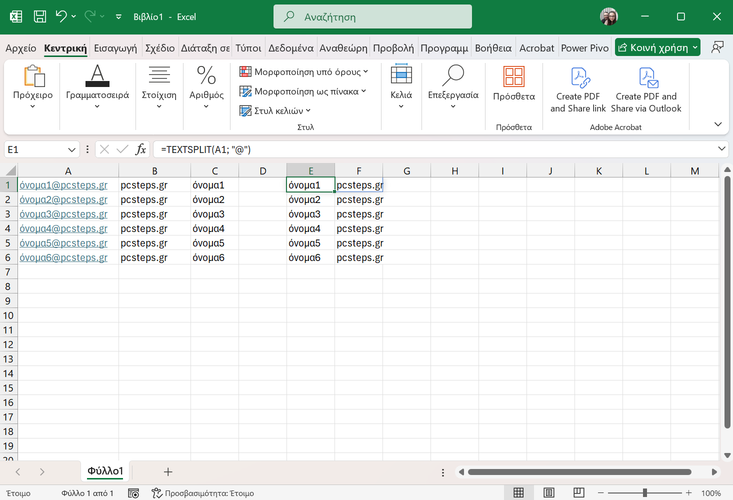Viewport: 733px width, 500px height.
Task: Click the όνομα1@pcsteps.gr email link
Action: (x=63, y=185)
